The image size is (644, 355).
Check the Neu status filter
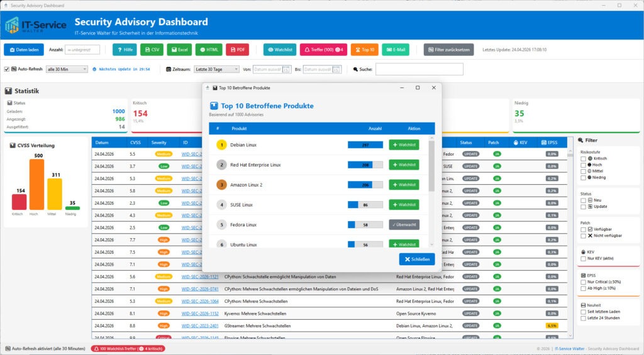[x=583, y=200]
